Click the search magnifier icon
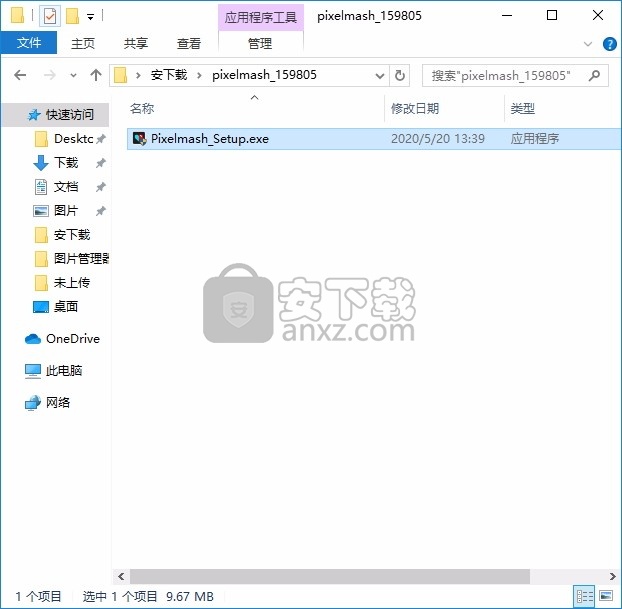622x609 pixels. point(594,75)
